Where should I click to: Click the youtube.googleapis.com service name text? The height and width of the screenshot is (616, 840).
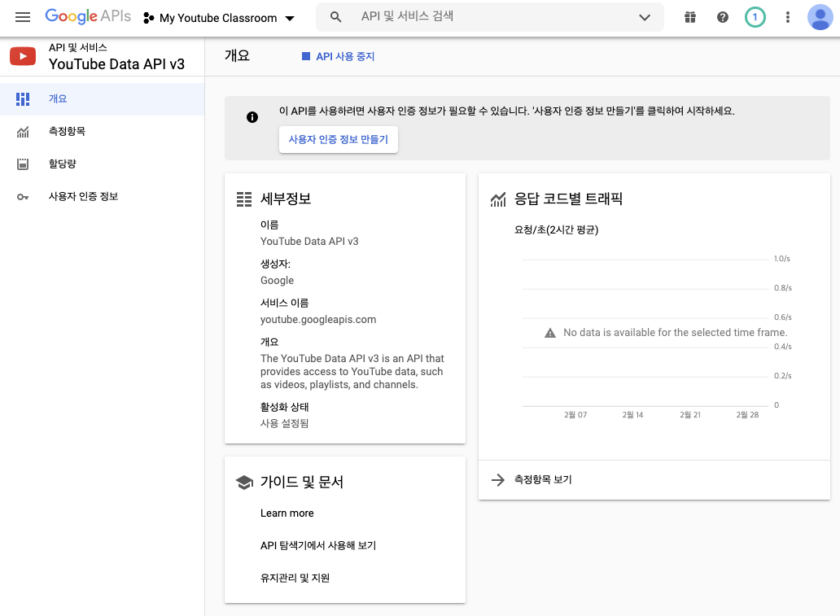318,320
